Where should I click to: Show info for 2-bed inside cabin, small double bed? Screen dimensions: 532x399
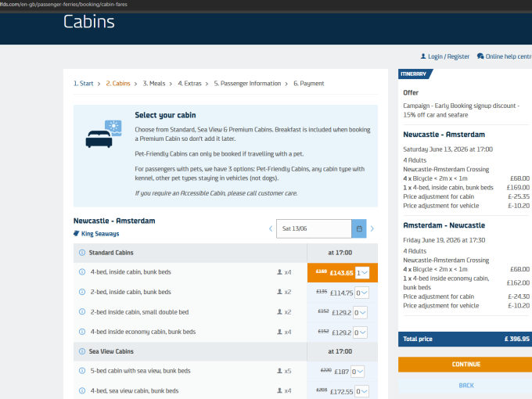81,311
